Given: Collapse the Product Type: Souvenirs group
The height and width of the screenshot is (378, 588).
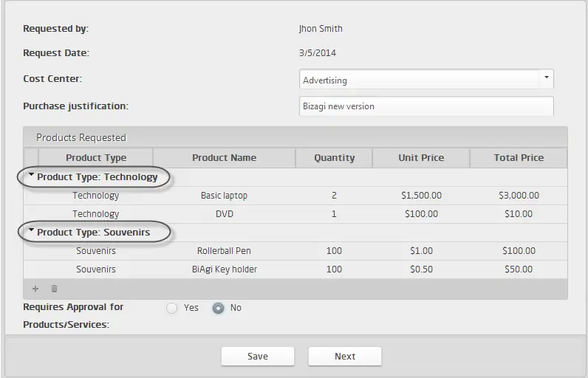Looking at the screenshot, I should point(32,230).
